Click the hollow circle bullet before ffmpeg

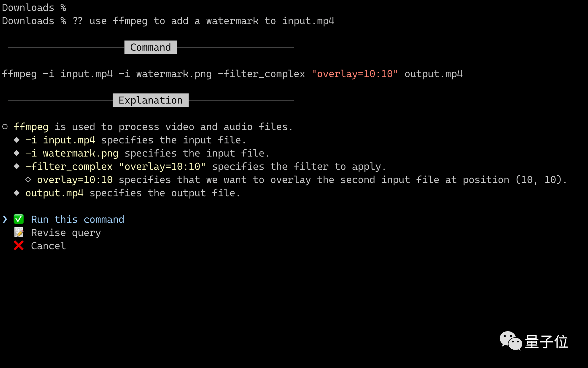coord(5,127)
